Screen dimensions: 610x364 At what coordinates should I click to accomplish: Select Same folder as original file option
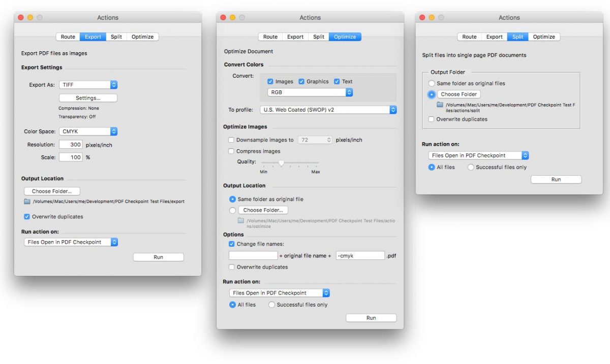click(x=232, y=200)
